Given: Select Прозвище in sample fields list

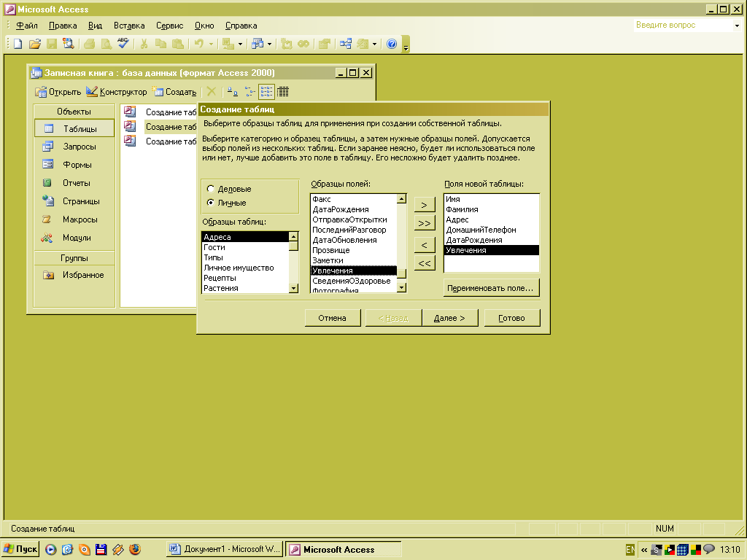Looking at the screenshot, I should (x=354, y=250).
